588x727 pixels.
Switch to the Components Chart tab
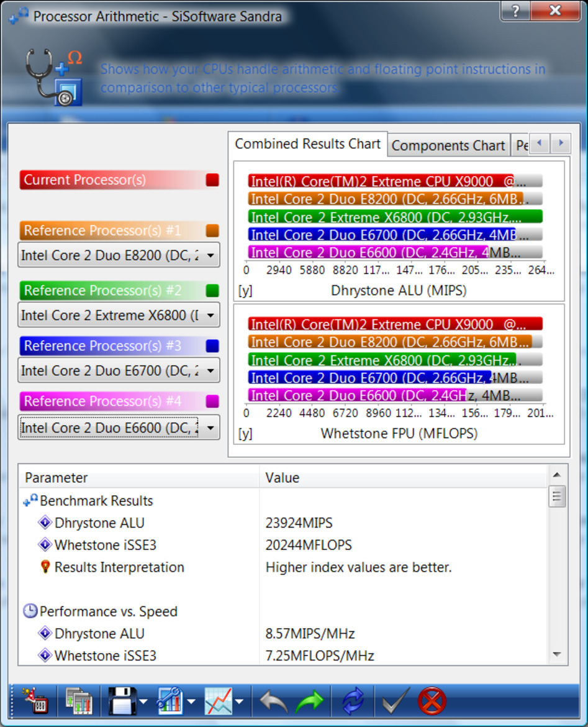pyautogui.click(x=448, y=145)
